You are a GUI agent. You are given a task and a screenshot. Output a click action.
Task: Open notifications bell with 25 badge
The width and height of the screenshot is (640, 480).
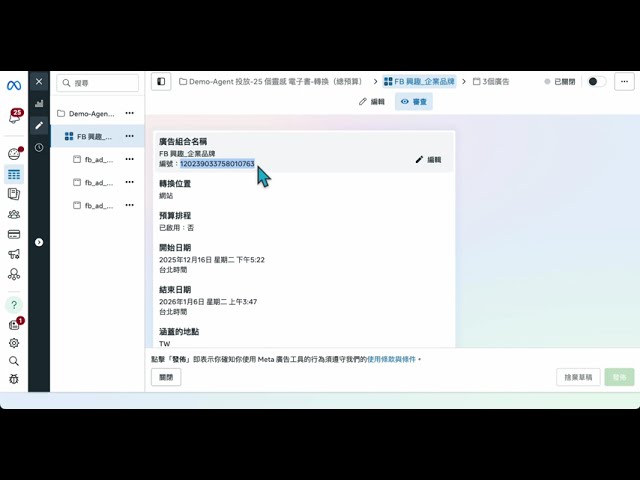click(15, 117)
